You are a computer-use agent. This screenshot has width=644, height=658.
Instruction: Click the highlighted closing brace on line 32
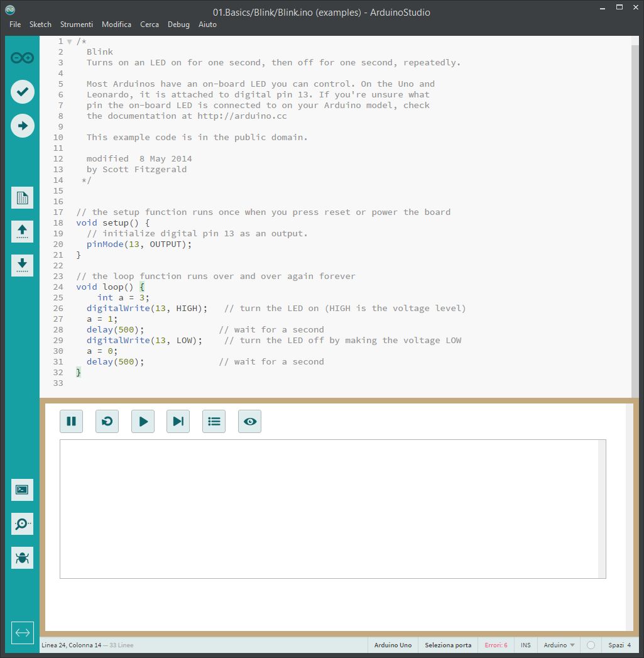(79, 372)
